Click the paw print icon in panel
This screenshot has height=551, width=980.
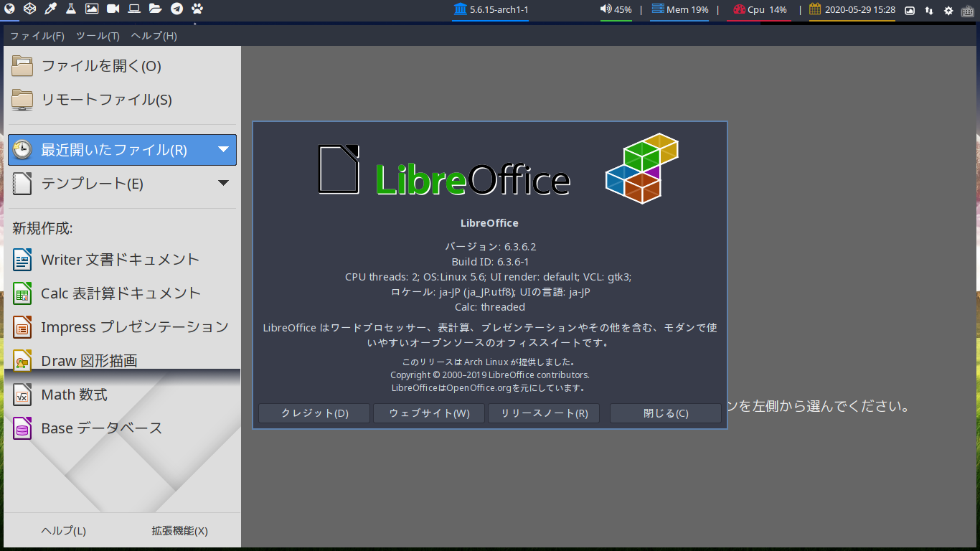(197, 9)
